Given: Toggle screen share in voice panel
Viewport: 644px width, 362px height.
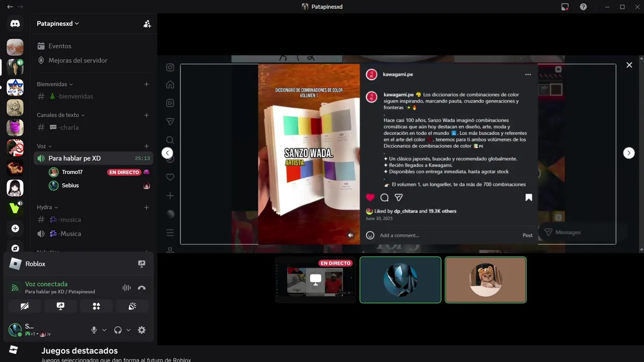Looking at the screenshot, I should pos(60,306).
